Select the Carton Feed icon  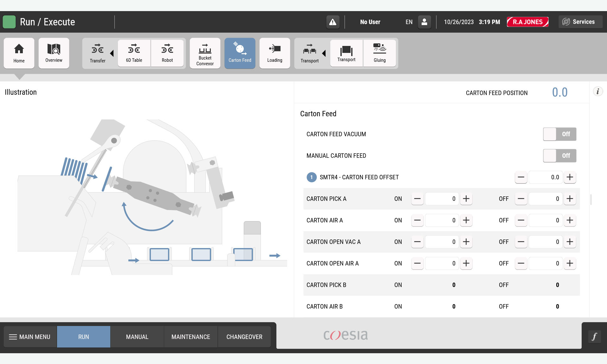(240, 53)
